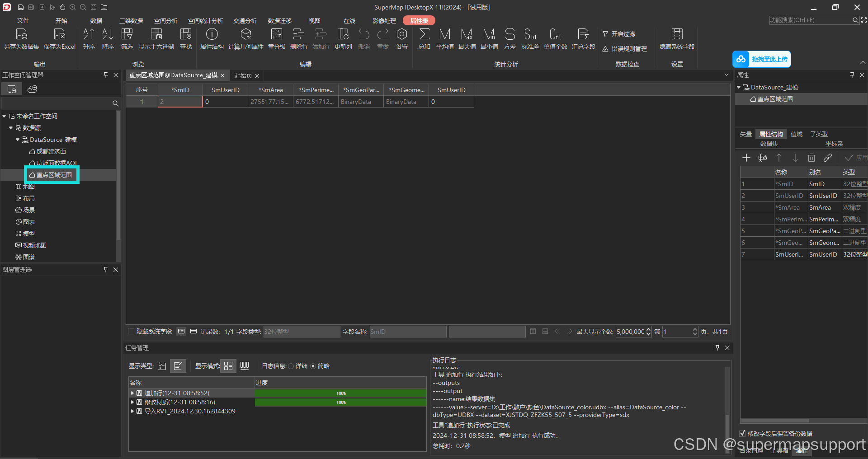868x459 pixels.
Task: Click 拖拽至此上传 upload button
Action: point(761,59)
